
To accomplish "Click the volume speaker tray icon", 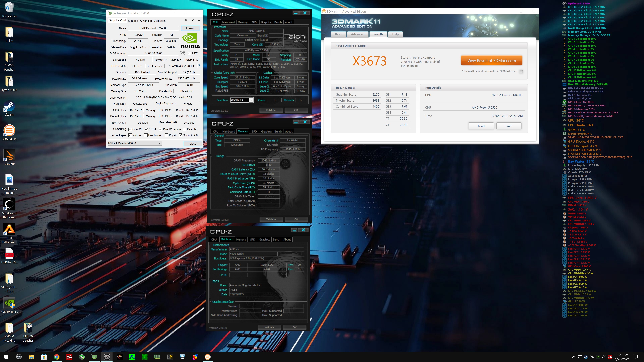I will 604,357.
